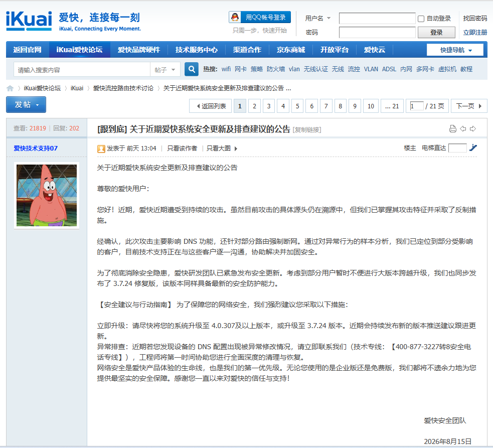Click the 立即注册 link
The height and width of the screenshot is (448, 493).
[475, 33]
